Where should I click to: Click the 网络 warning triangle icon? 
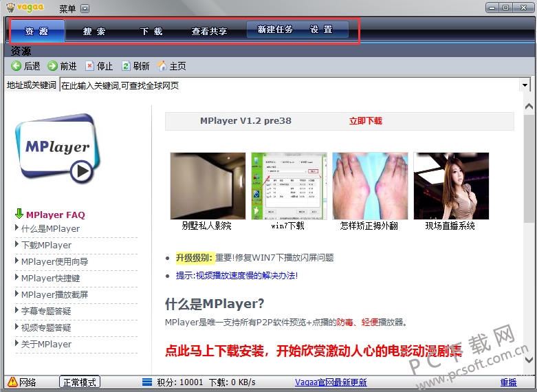[12, 382]
